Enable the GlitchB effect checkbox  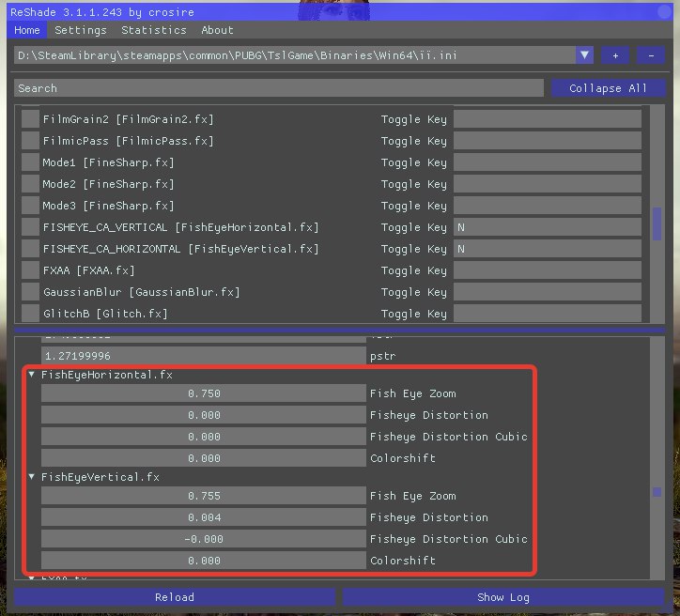[x=30, y=313]
